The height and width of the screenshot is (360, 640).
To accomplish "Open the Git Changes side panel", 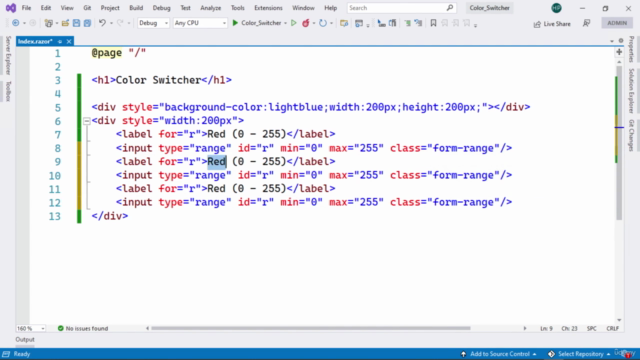I will coord(631,135).
